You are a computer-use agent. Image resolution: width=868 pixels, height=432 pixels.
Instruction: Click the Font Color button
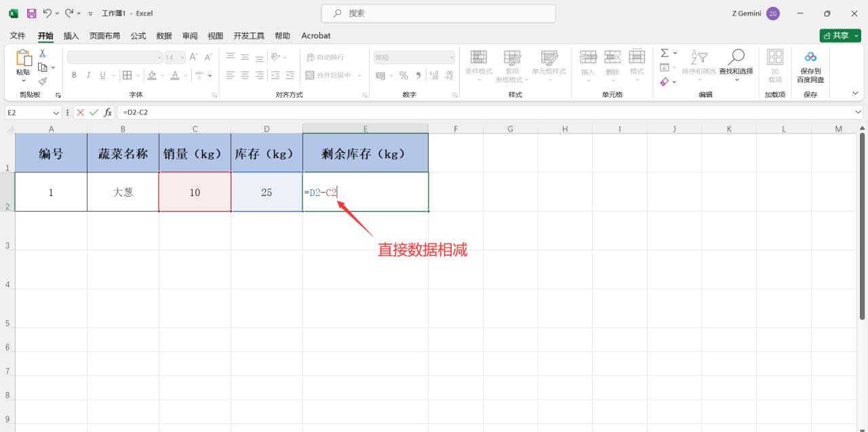175,75
